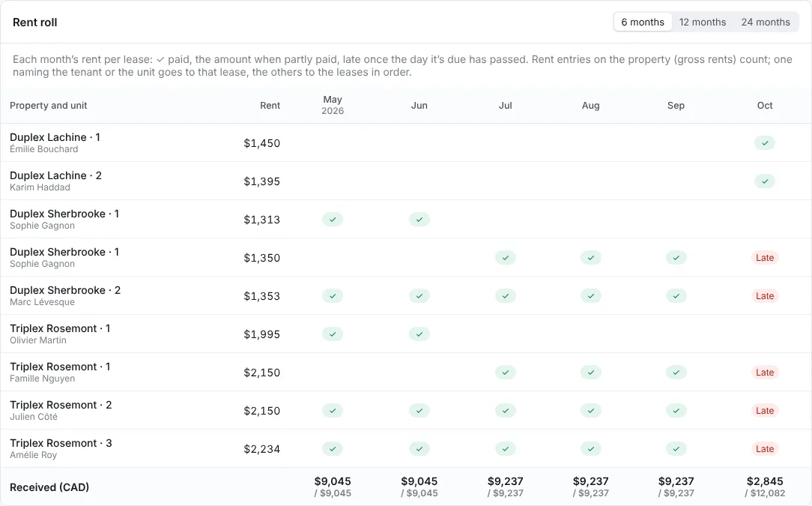
Task: Click the "Property and unit" column header
Action: click(49, 105)
